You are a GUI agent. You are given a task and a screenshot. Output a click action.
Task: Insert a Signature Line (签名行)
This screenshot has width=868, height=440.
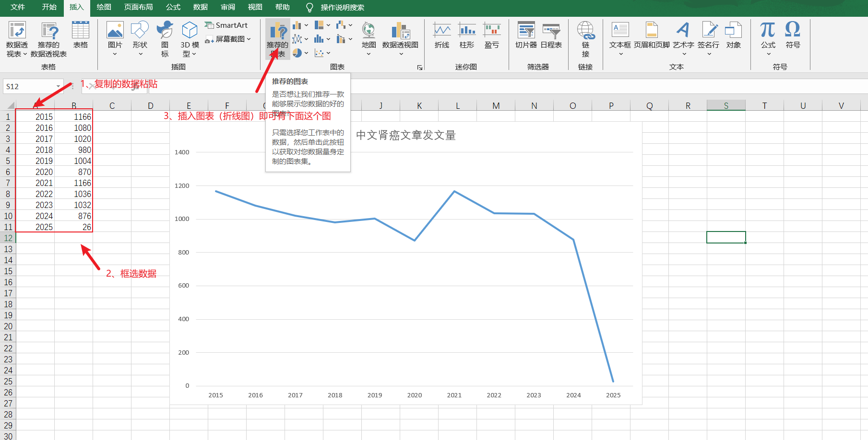(x=708, y=39)
